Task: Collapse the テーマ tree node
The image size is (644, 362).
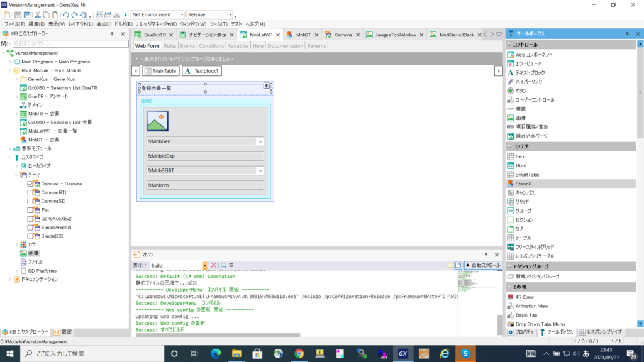Action: tap(17, 175)
